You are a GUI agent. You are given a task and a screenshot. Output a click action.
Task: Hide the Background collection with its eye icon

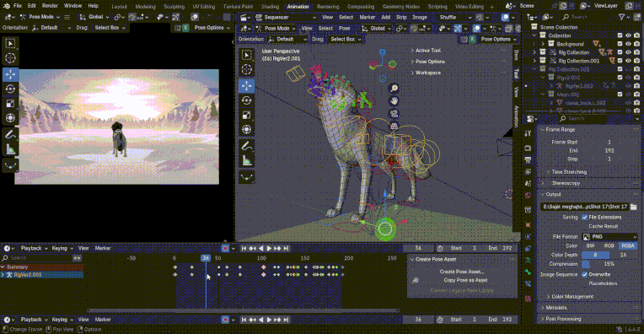pos(628,44)
